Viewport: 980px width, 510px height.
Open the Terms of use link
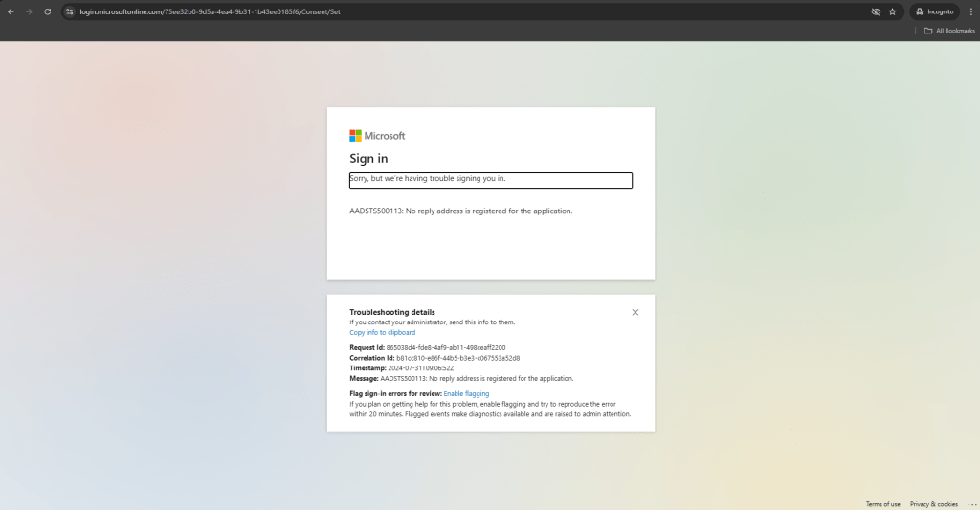[882, 504]
